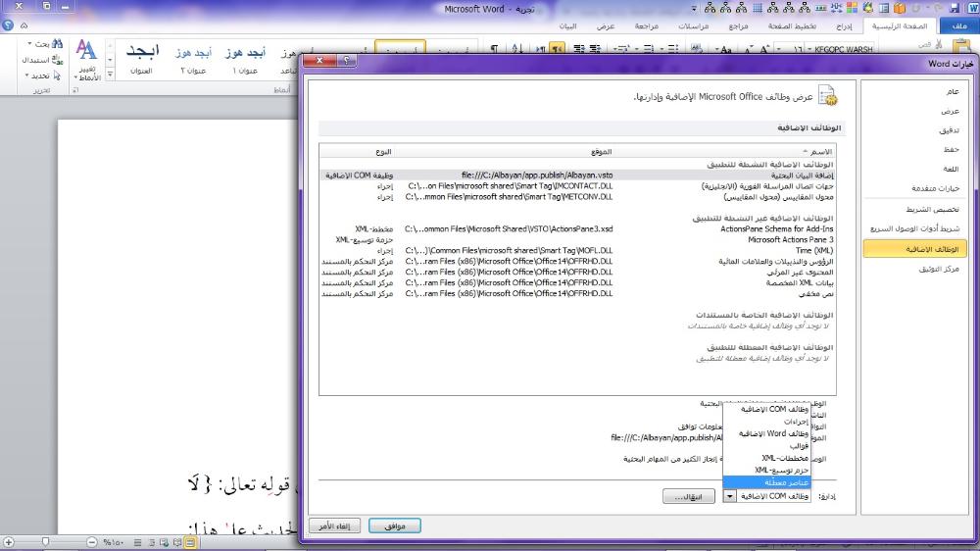Click the table grid icon in quick access toolbar
Image resolution: width=980 pixels, height=551 pixels.
point(758,8)
